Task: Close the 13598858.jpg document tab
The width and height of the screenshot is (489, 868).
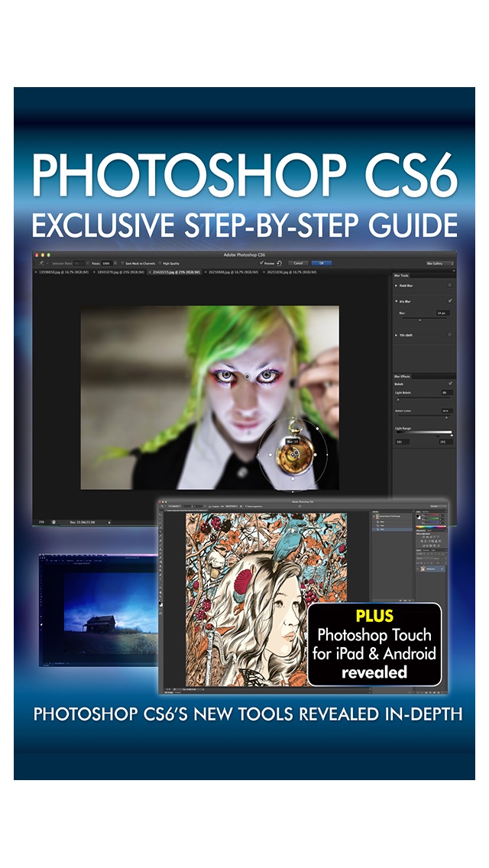Action: tap(36, 272)
